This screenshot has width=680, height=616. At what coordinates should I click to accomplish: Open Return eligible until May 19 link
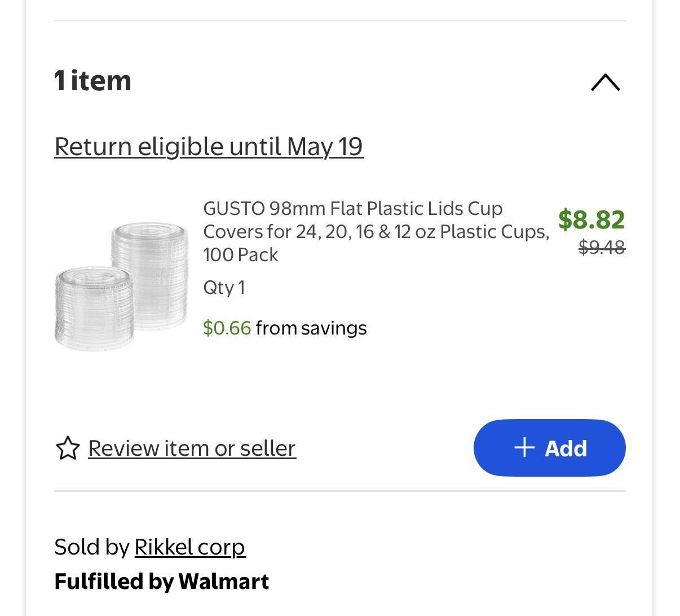(209, 146)
